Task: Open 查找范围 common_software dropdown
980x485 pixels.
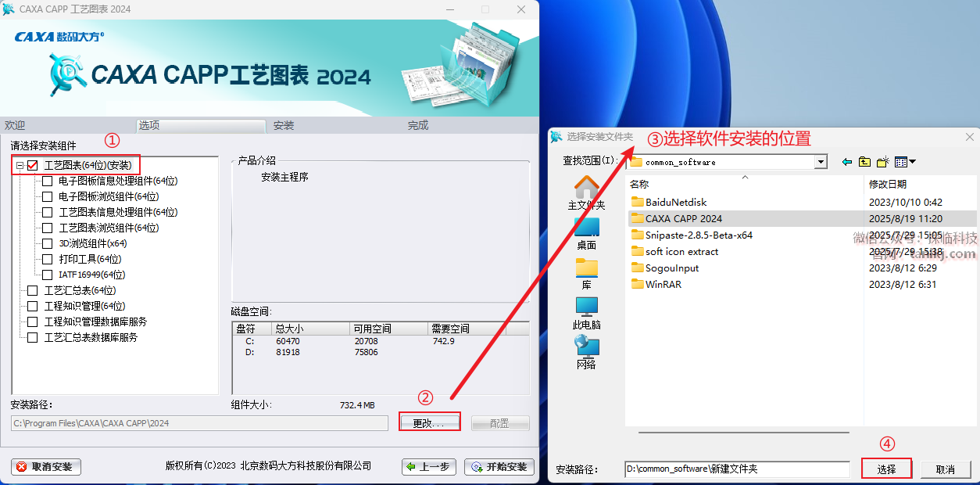Action: [x=821, y=162]
